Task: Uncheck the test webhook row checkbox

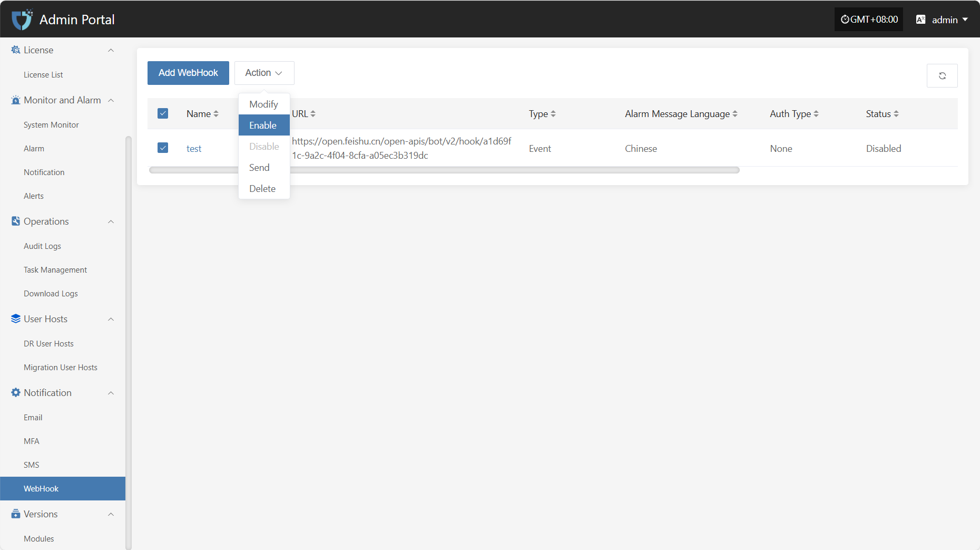Action: click(163, 148)
